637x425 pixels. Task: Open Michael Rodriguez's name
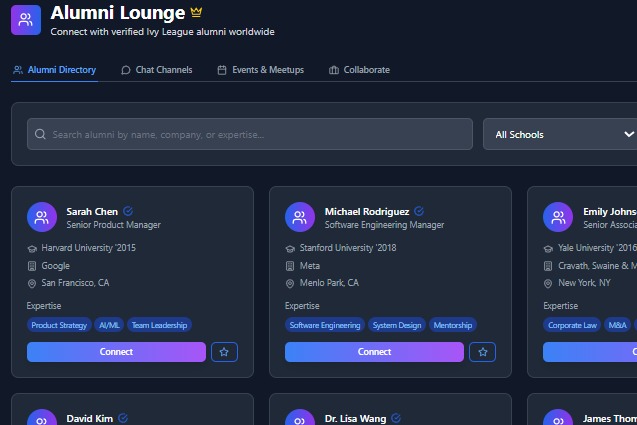click(367, 211)
